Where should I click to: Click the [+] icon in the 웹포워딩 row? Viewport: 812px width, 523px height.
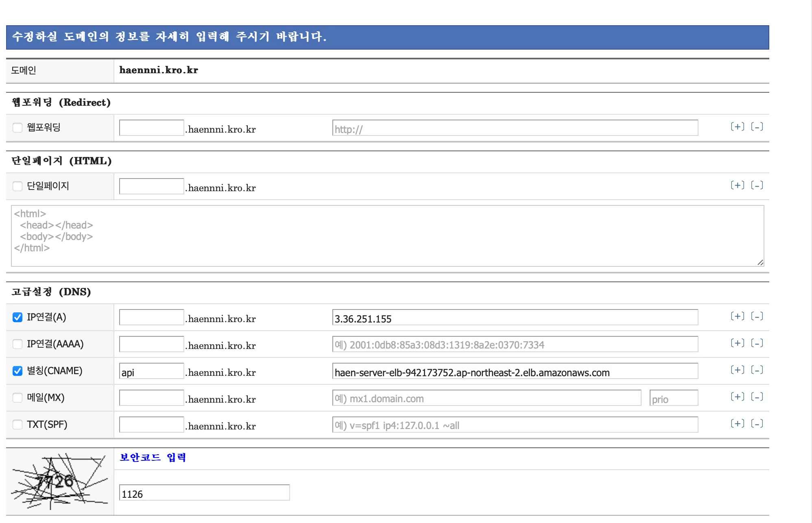pyautogui.click(x=737, y=127)
